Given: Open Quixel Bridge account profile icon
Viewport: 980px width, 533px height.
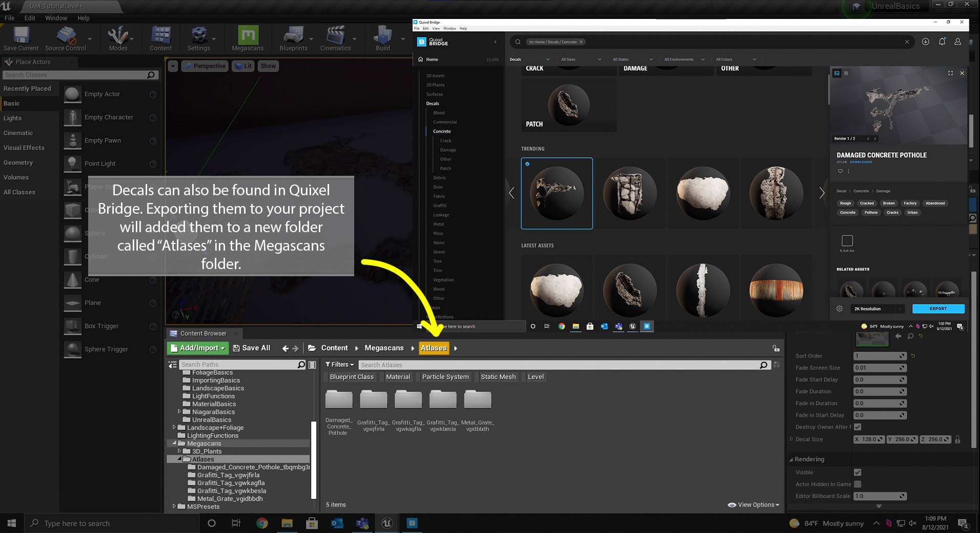Looking at the screenshot, I should tap(957, 42).
